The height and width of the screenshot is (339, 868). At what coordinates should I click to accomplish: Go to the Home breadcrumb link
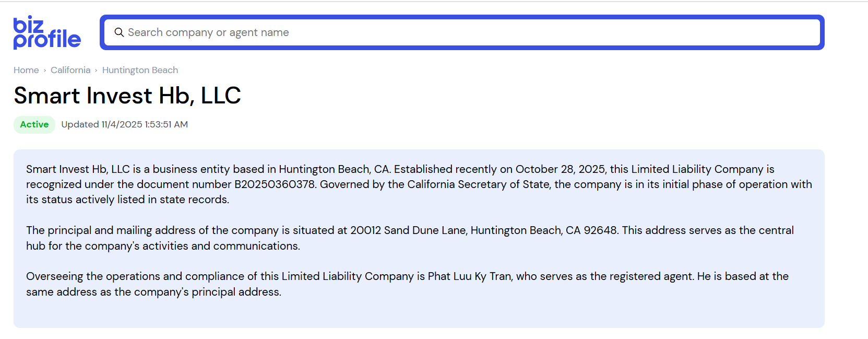26,70
